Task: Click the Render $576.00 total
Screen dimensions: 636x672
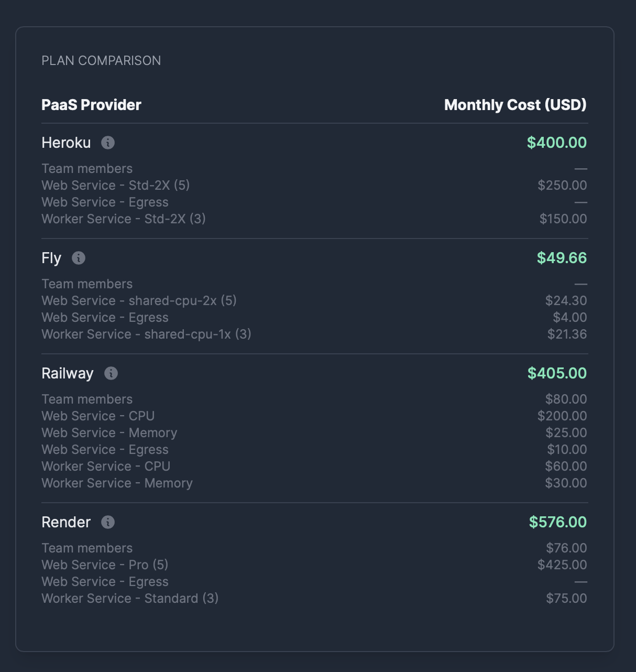Action: (558, 522)
